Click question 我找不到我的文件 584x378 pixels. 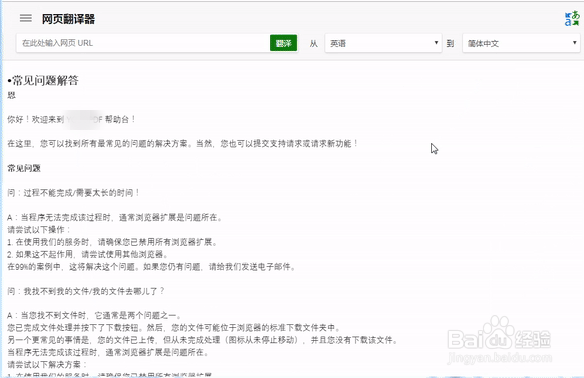86,291
